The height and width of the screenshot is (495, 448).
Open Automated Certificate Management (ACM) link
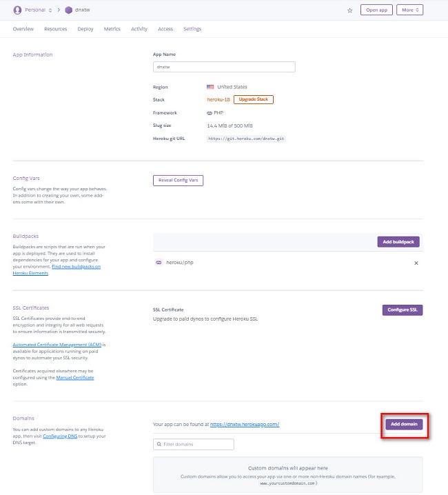(x=57, y=345)
